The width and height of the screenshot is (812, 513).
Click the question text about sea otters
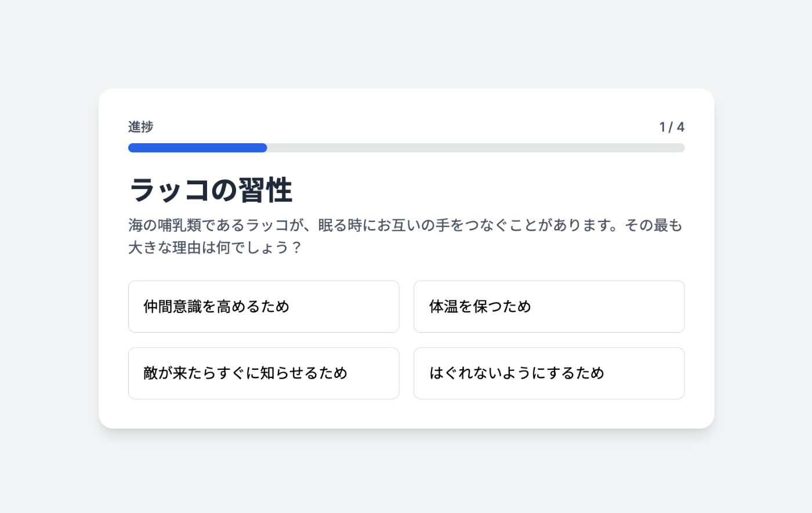pos(405,225)
